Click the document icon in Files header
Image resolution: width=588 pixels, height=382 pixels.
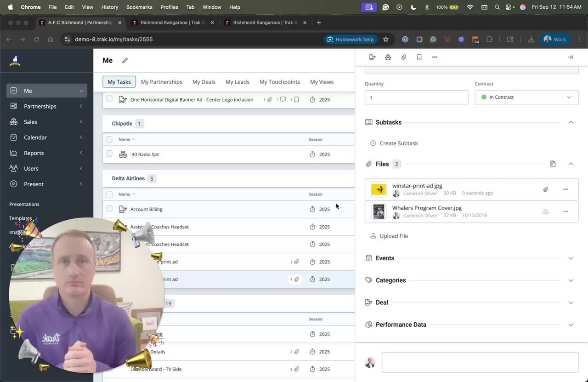click(553, 164)
